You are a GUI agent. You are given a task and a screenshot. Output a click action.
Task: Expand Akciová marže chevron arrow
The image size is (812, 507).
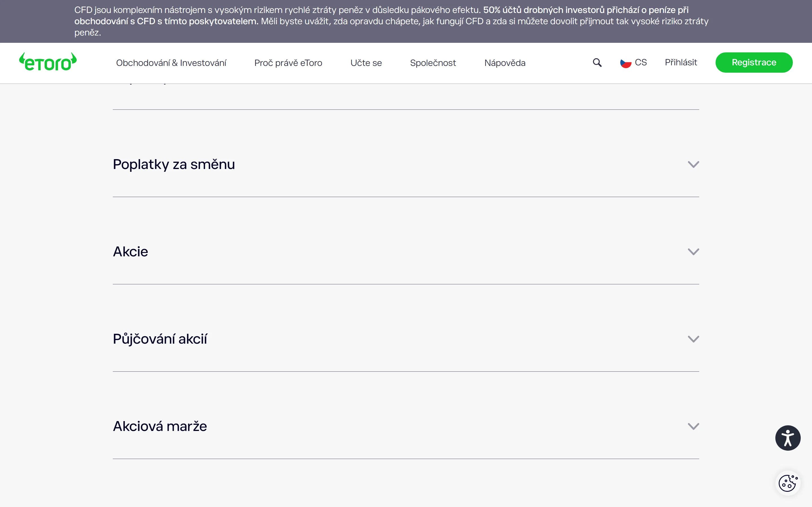coord(693,426)
